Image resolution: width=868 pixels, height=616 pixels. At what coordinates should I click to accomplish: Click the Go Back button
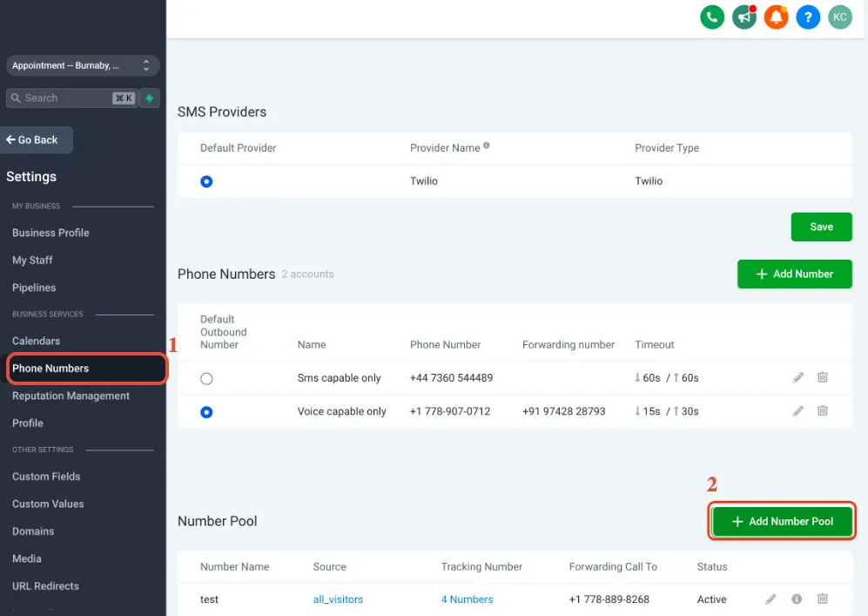[x=37, y=139]
